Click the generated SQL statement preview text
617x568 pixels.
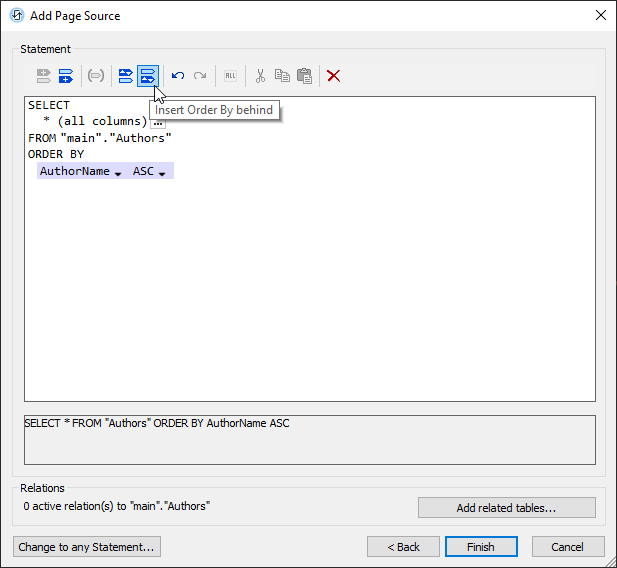coord(157,424)
